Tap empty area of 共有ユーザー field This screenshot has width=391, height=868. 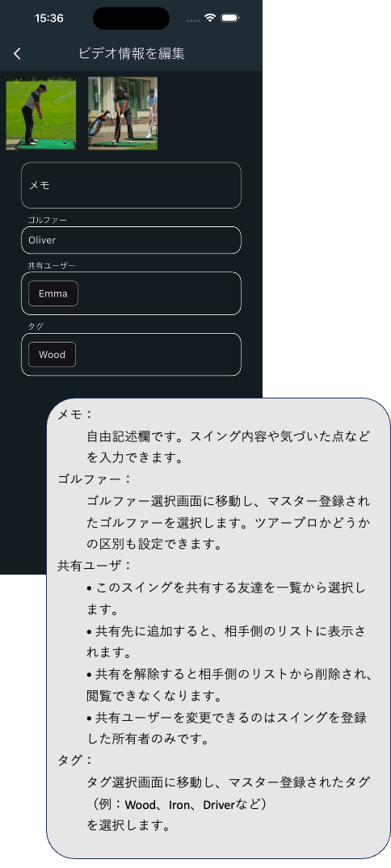tap(161, 293)
